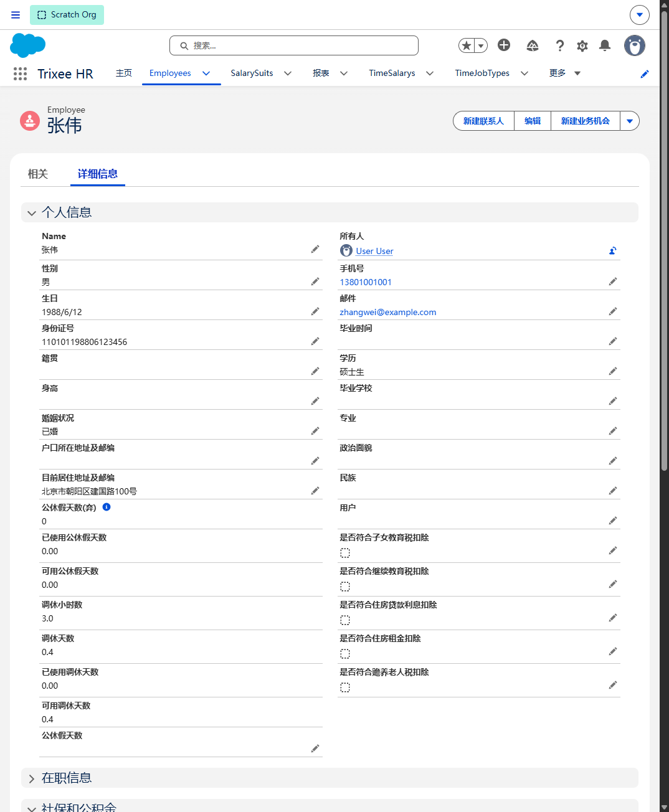Viewport: 669px width, 812px height.
Task: Edit the 生日 field pencil
Action: tap(315, 311)
